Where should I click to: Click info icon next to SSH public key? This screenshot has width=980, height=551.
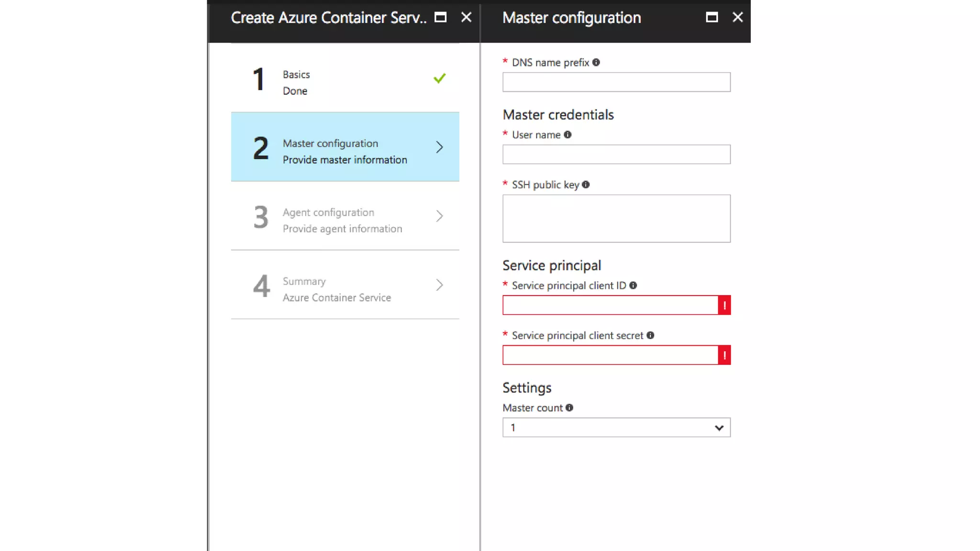click(x=586, y=185)
